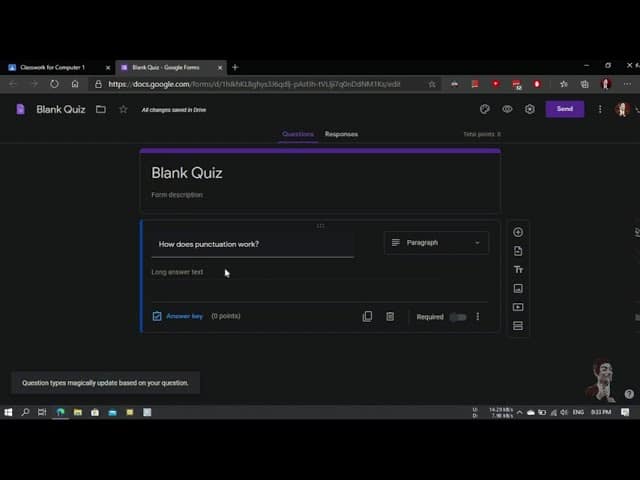Click the Form description field

click(177, 195)
